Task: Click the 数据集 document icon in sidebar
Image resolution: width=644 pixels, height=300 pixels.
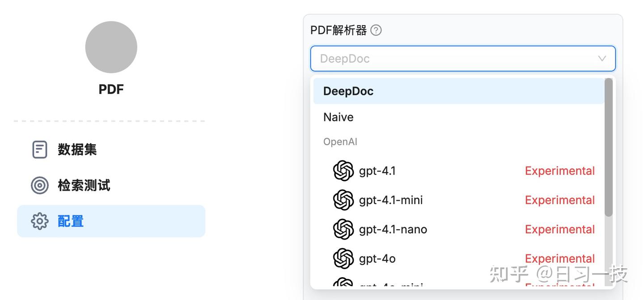Action: [39, 149]
